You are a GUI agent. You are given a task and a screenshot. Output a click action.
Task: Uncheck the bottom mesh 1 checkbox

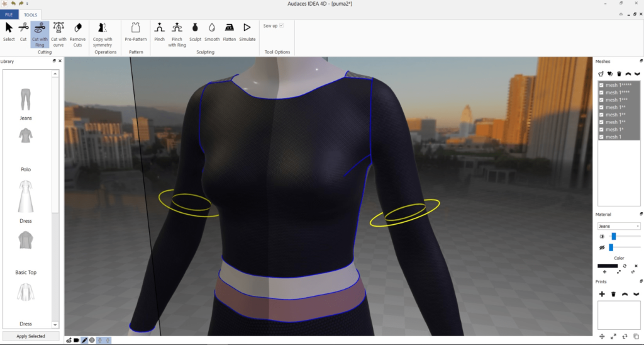(x=601, y=137)
